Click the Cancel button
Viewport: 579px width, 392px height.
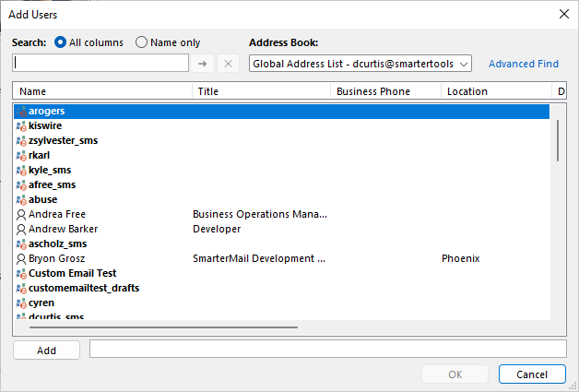[x=532, y=374]
